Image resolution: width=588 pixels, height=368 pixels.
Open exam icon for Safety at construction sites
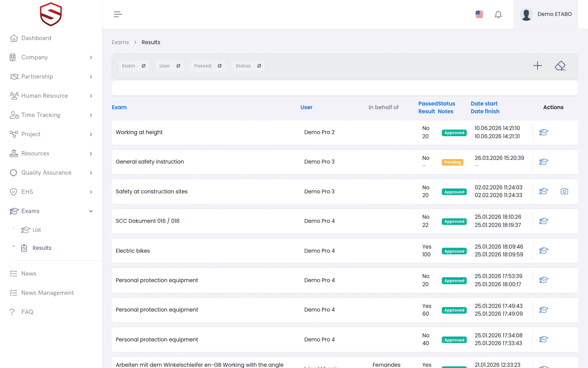coord(543,192)
